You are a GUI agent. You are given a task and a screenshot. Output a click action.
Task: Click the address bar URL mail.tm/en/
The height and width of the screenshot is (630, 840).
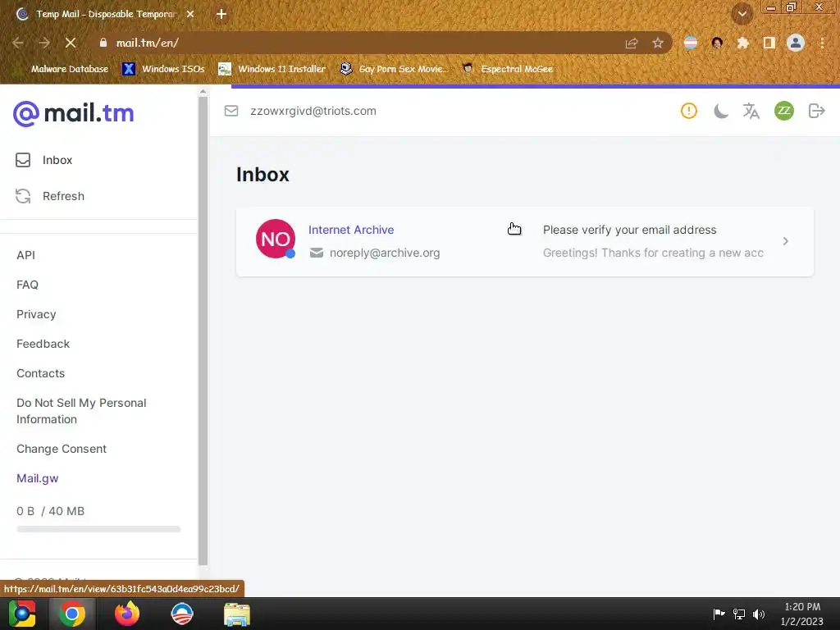[x=148, y=43]
